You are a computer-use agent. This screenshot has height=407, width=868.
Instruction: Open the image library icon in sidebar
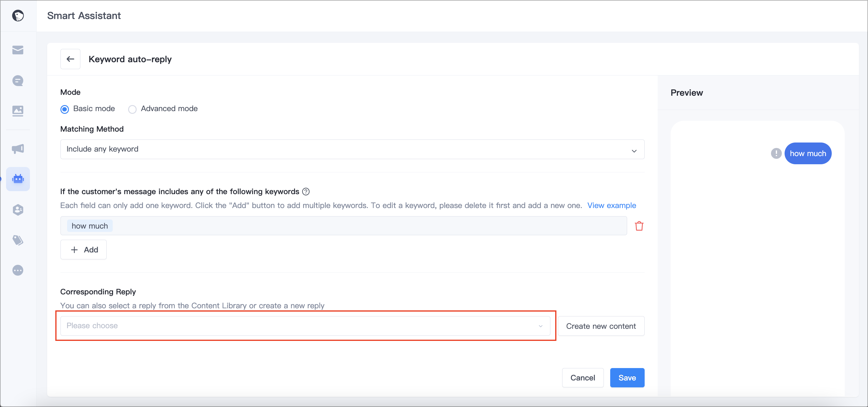pyautogui.click(x=18, y=111)
